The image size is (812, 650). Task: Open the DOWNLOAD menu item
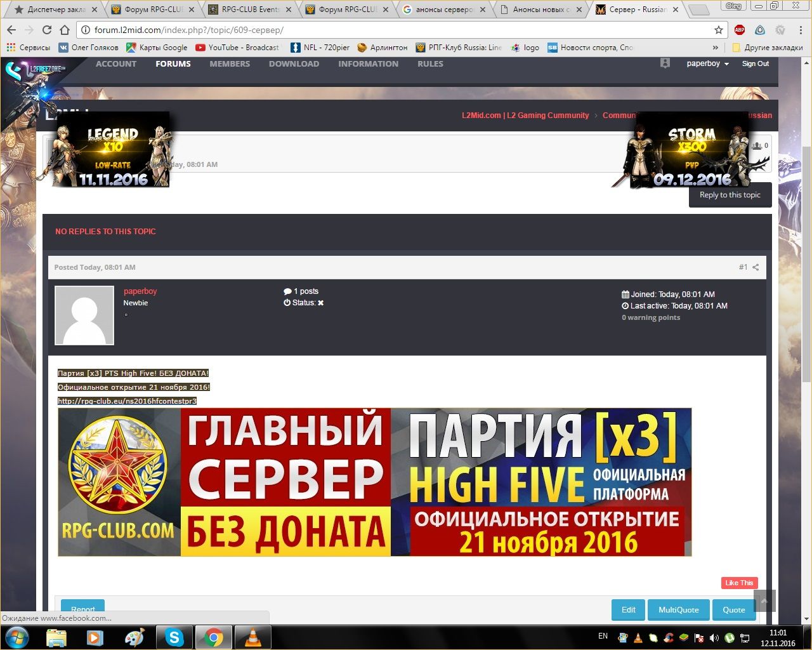[x=294, y=63]
